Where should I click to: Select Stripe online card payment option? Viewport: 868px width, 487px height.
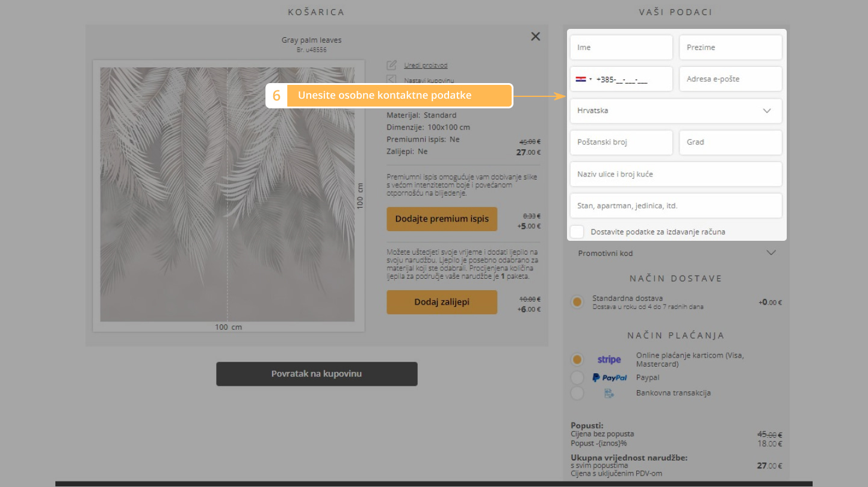(577, 359)
